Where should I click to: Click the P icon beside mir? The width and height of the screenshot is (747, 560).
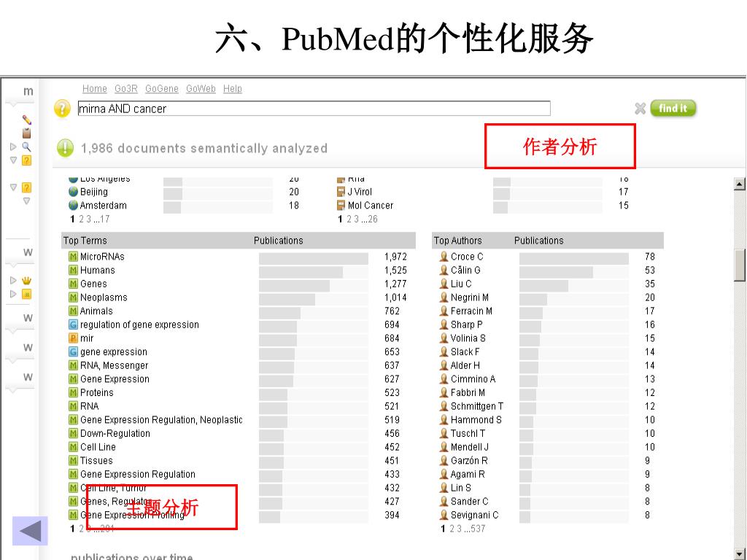tap(73, 338)
